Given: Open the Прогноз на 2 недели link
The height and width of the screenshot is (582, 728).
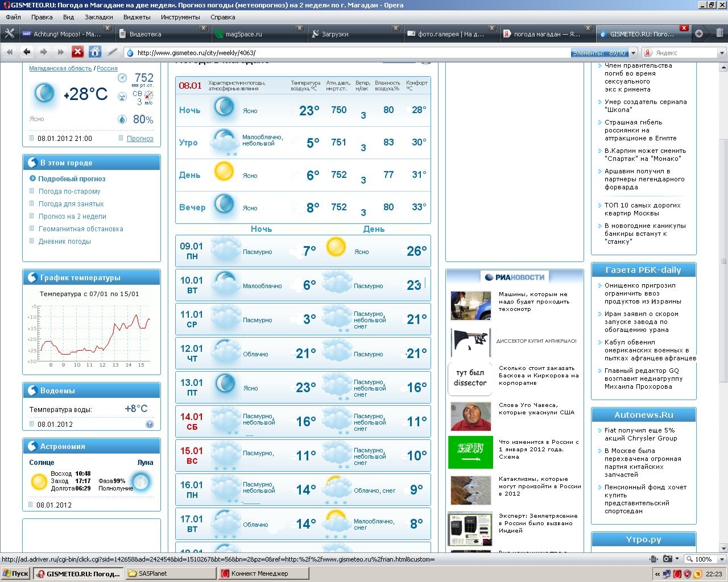Looking at the screenshot, I should [x=72, y=217].
